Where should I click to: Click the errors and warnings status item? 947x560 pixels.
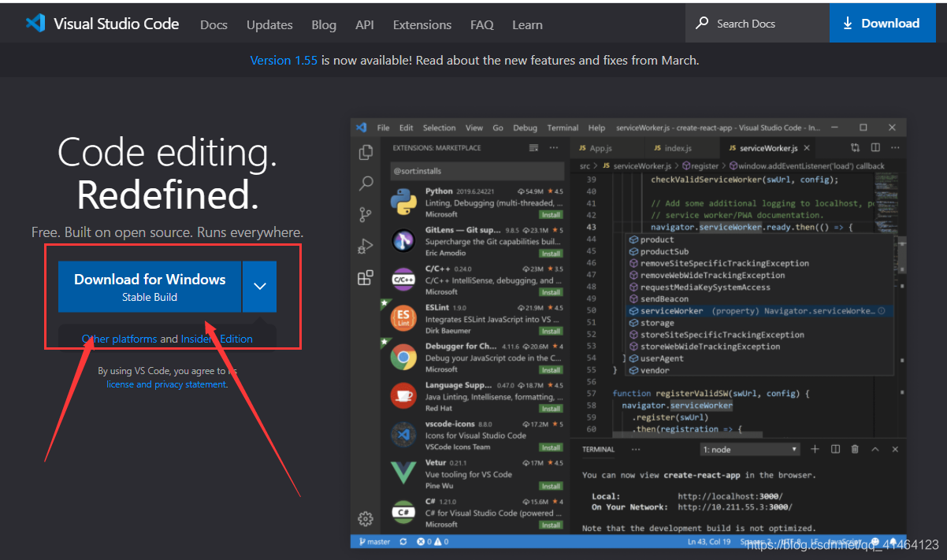tap(433, 542)
